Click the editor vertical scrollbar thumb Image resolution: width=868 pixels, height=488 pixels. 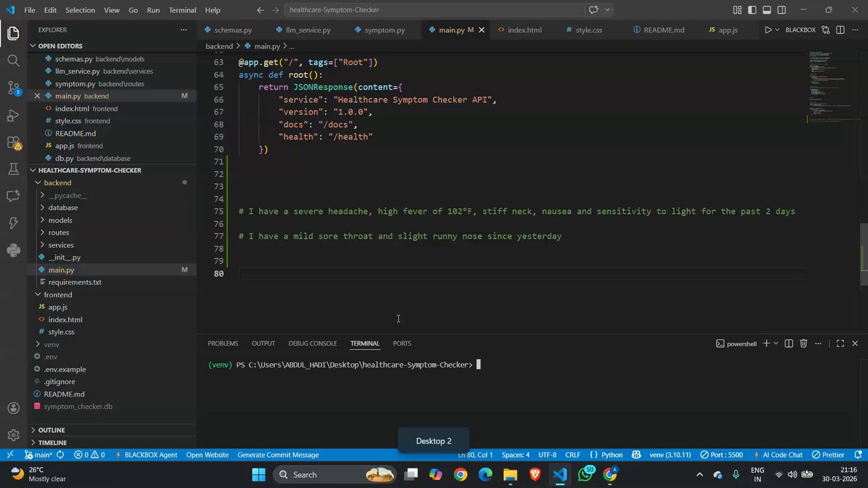coord(864,254)
